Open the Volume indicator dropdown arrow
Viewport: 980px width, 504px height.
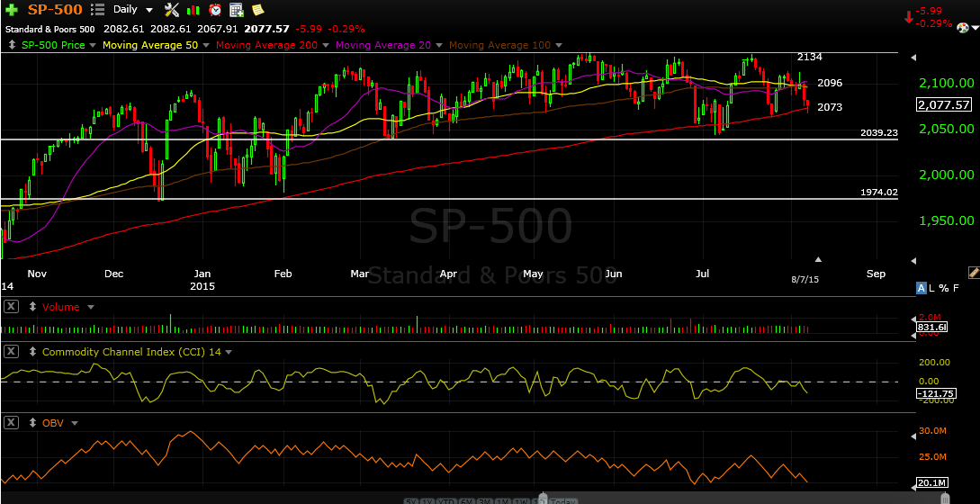click(91, 307)
